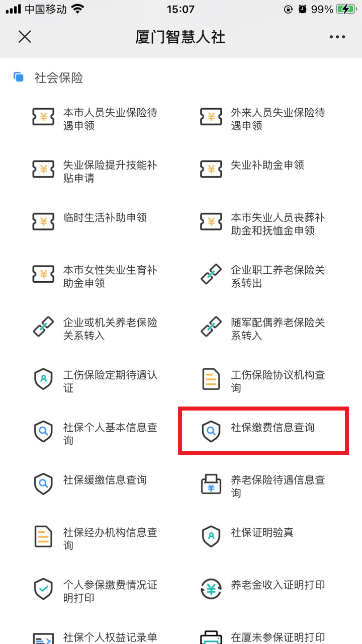Open 失业保险提升技能补贴申请
Screen dimensions: 362x644
[x=110, y=172]
